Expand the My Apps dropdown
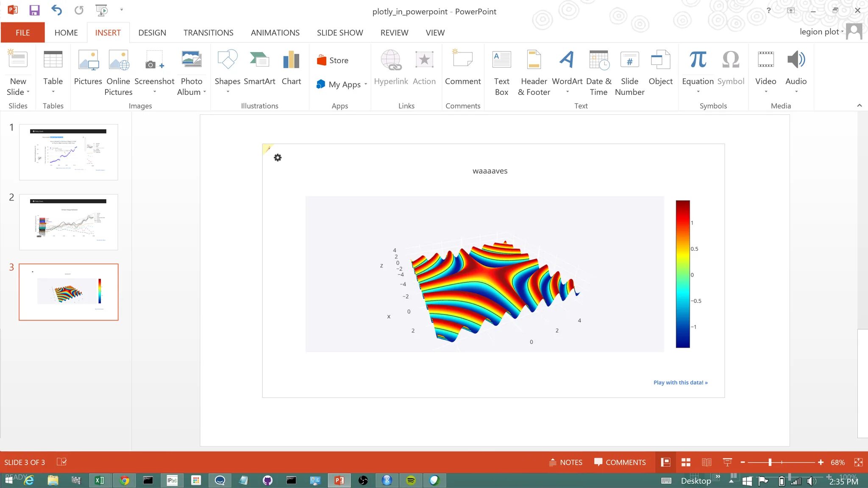Viewport: 868px width, 488px height. click(x=365, y=84)
